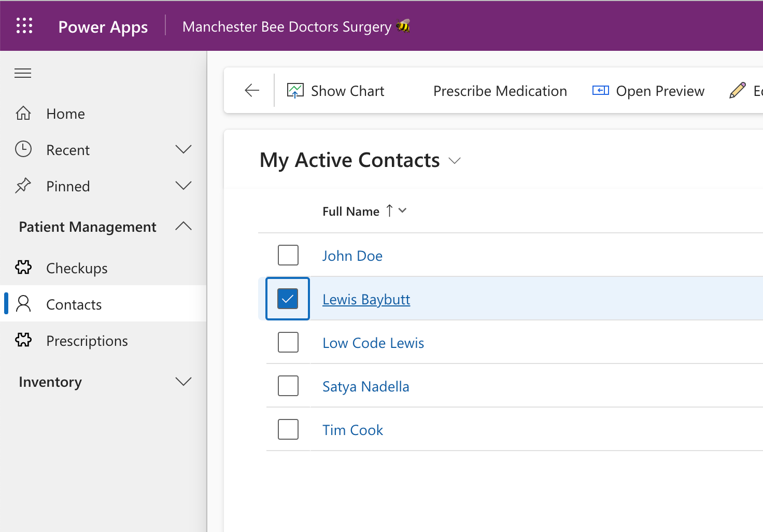Click the Prescribe Medication button
Screen dimensions: 763x532
point(500,91)
